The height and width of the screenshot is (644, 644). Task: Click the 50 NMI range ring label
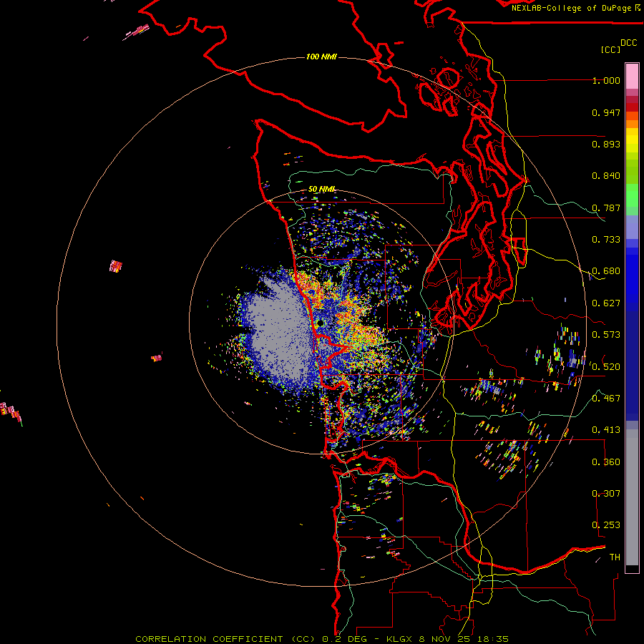tap(322, 189)
